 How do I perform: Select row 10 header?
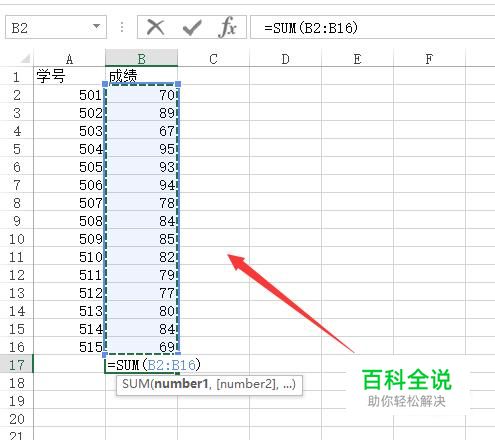17,239
